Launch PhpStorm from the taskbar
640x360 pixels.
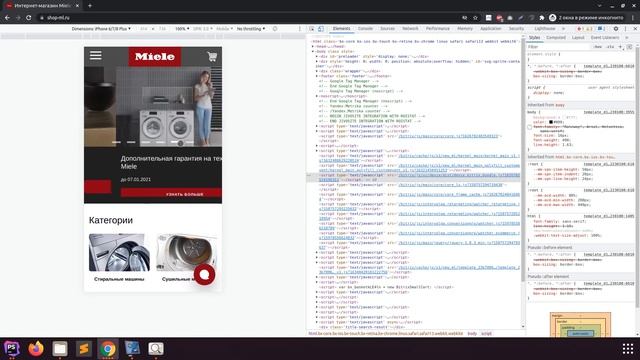pyautogui.click(x=12, y=349)
